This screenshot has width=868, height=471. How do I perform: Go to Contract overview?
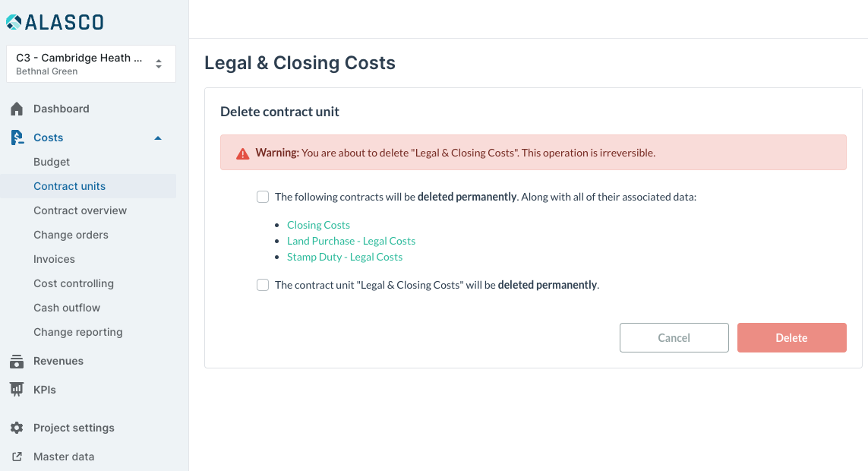(x=80, y=210)
